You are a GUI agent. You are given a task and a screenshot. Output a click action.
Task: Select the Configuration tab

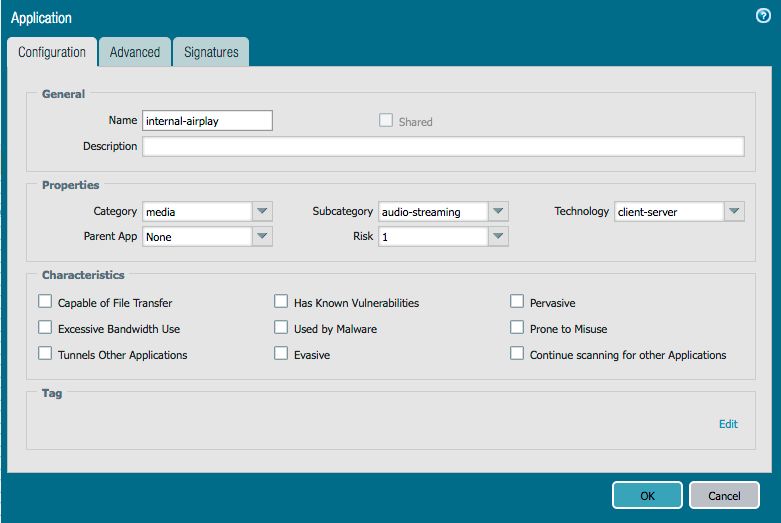point(52,52)
